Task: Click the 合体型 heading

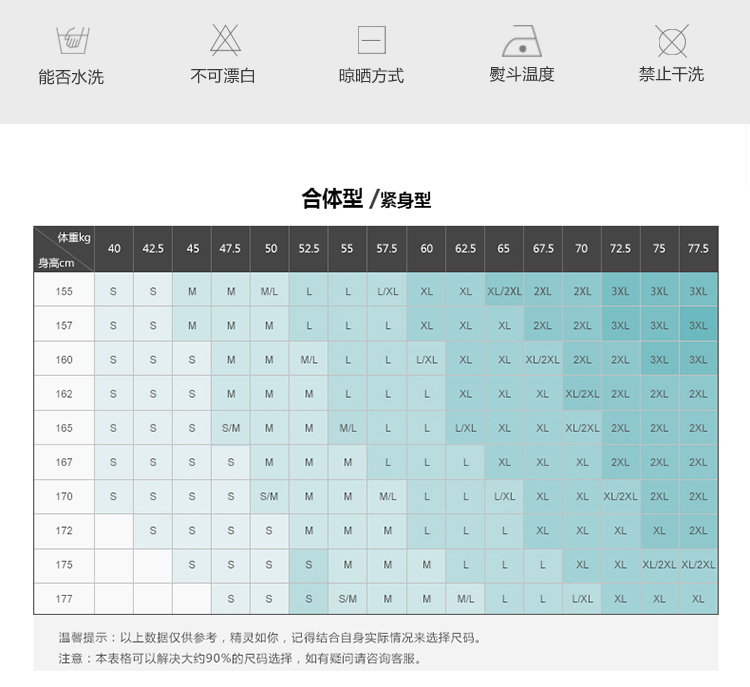Action: click(332, 198)
